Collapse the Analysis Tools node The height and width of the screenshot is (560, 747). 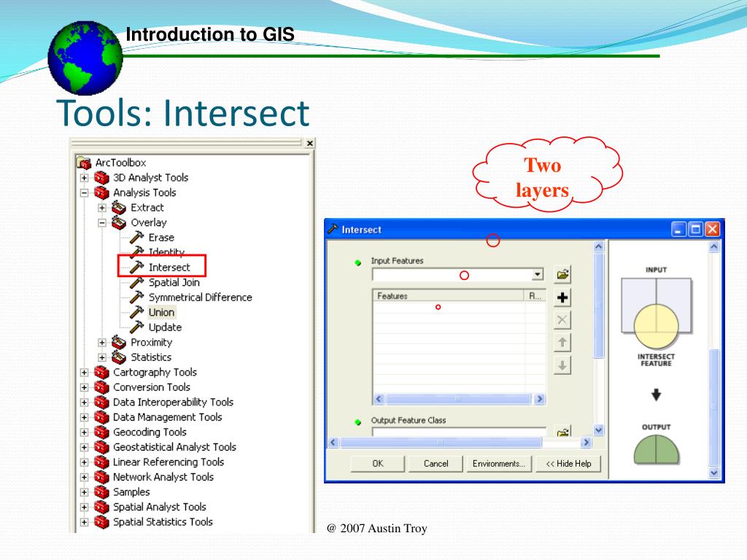tap(85, 193)
